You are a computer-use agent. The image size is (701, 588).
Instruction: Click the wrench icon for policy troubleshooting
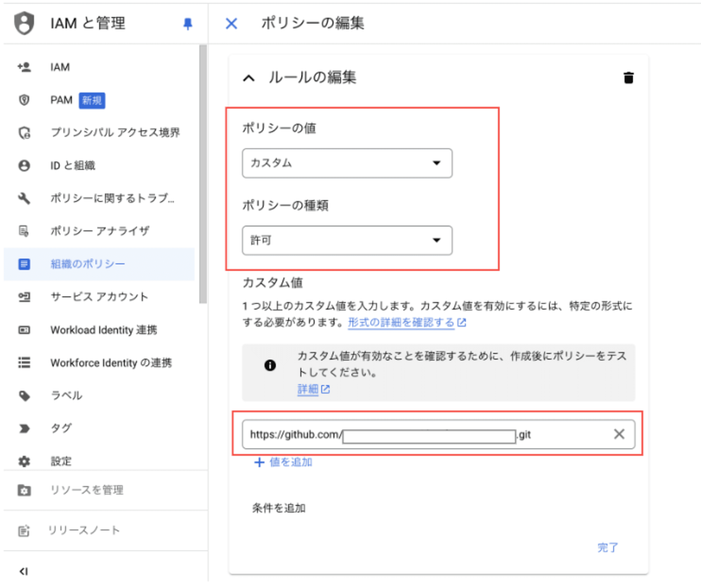pos(24,198)
